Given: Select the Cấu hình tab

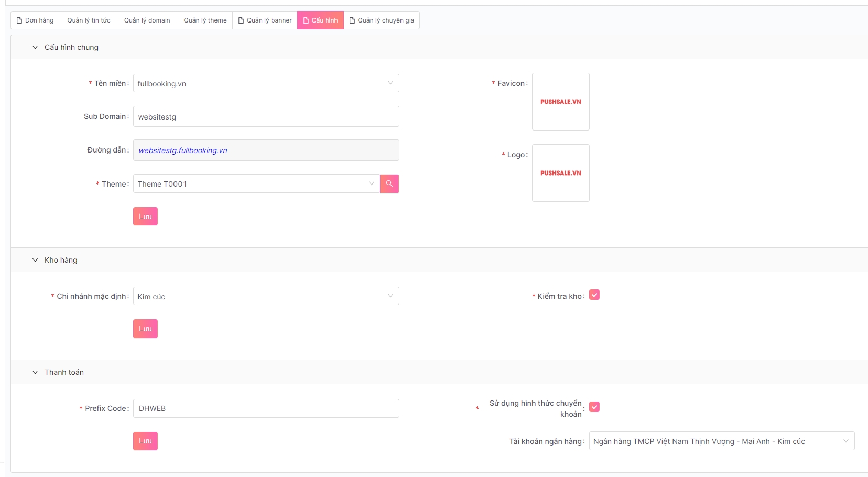Looking at the screenshot, I should pyautogui.click(x=320, y=20).
